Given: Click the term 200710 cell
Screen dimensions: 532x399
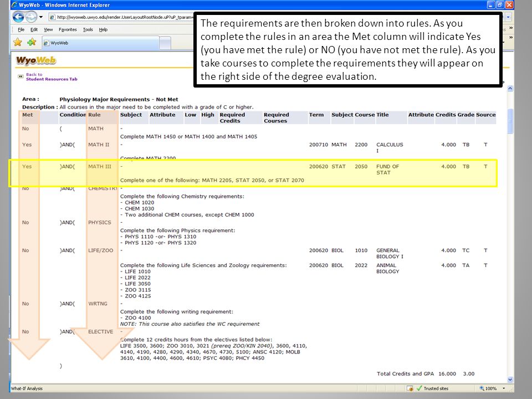Looking at the screenshot, I should tap(318, 145).
